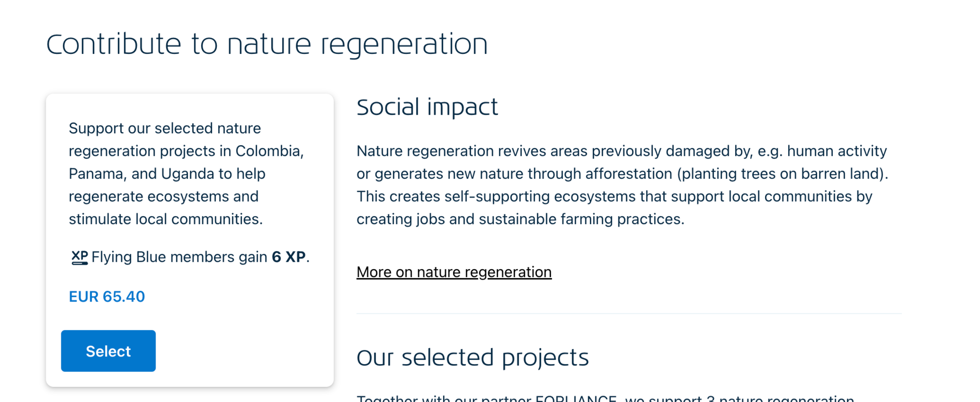This screenshot has width=980, height=402.
Task: Click the phrase stimulate local communities
Action: click(165, 219)
